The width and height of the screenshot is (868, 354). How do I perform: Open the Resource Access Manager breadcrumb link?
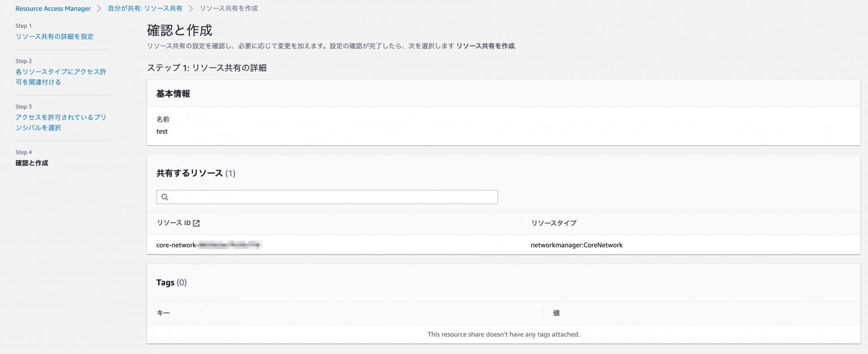tap(53, 8)
